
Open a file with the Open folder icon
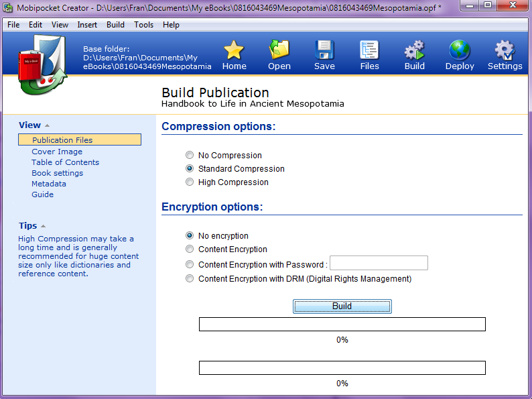279,50
